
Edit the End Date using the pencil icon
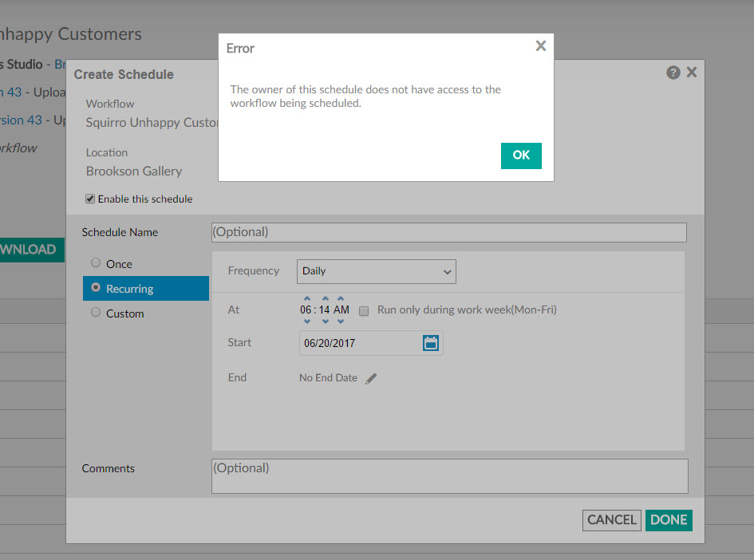[x=370, y=377]
